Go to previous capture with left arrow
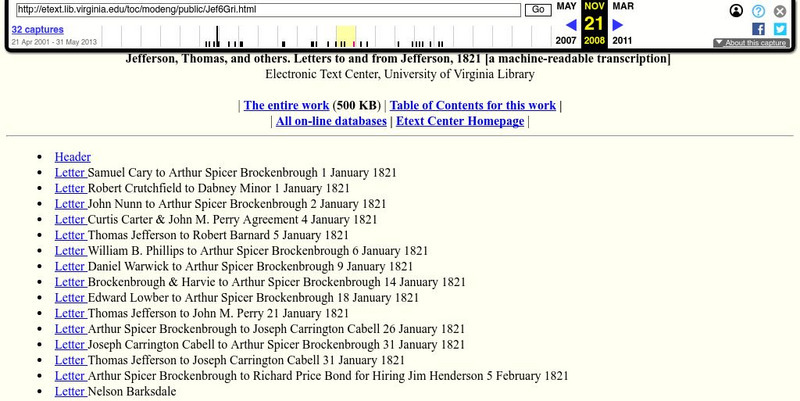 571,24
